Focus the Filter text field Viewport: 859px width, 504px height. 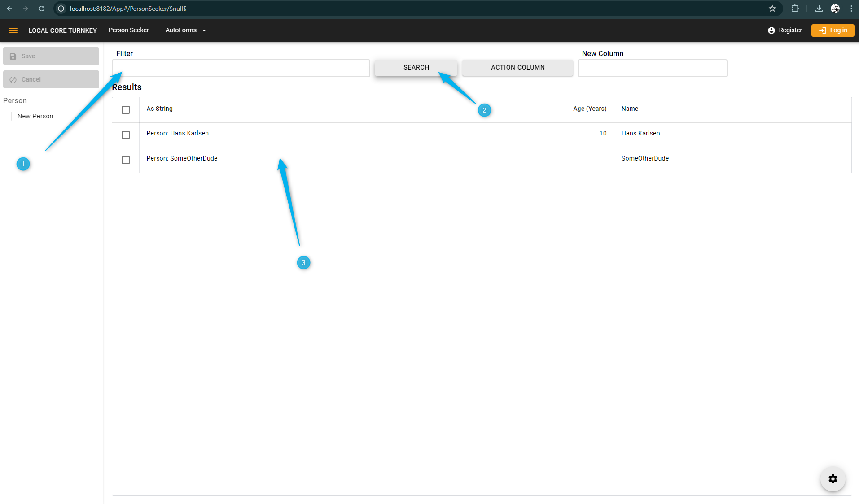241,68
